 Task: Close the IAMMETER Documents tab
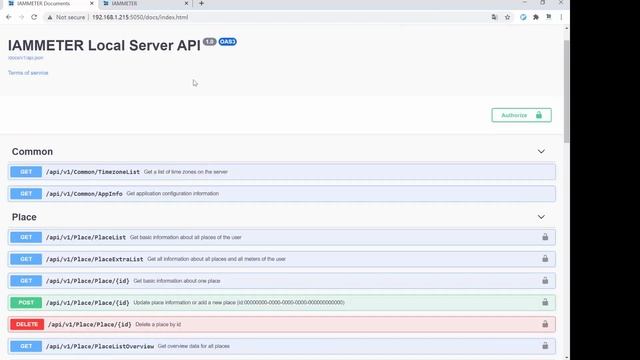91,3
